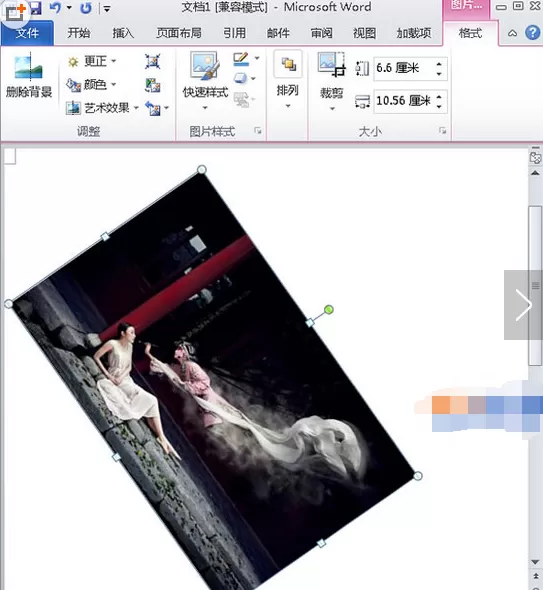The width and height of the screenshot is (543, 590).
Task: Click the left corner sizing handle of picture
Action: 8,304
